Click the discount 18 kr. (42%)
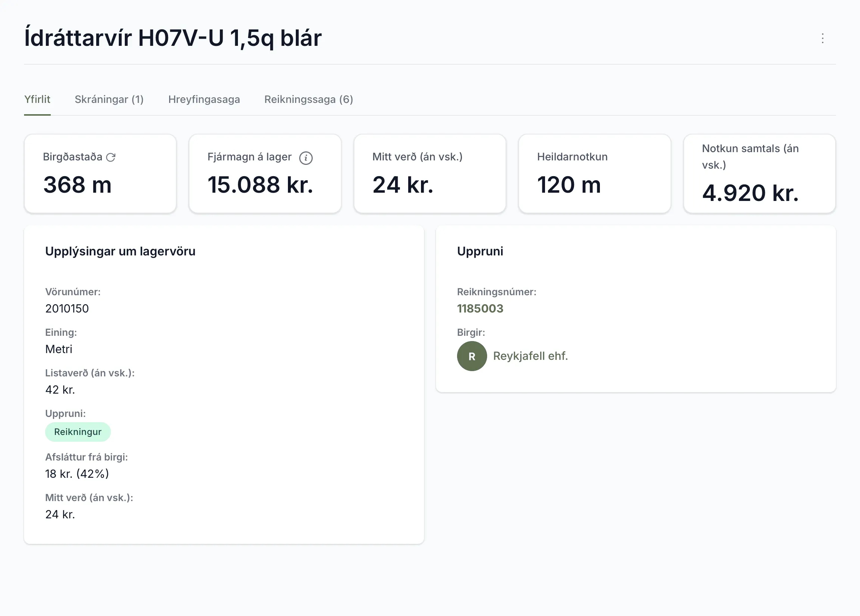Viewport: 860px width, 616px height. (x=77, y=474)
